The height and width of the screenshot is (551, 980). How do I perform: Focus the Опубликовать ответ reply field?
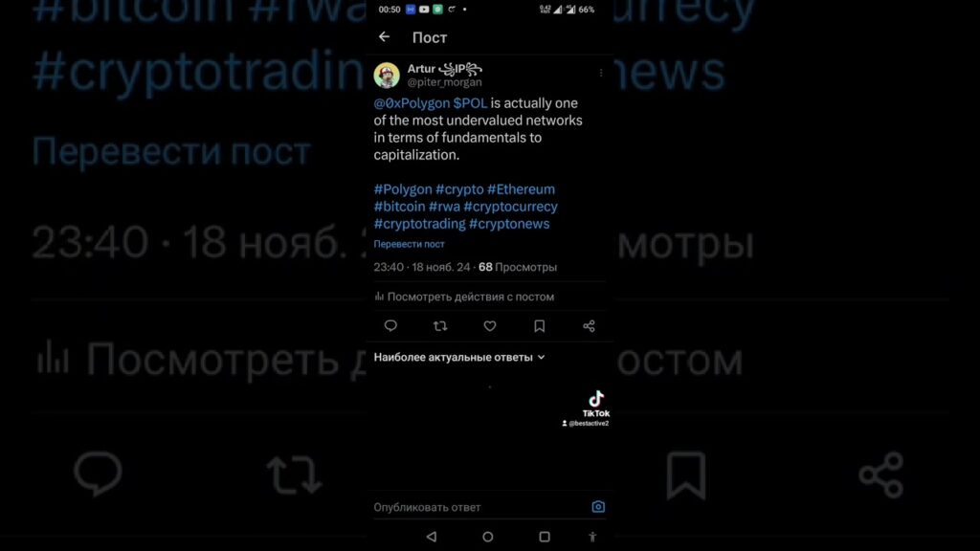coord(479,507)
